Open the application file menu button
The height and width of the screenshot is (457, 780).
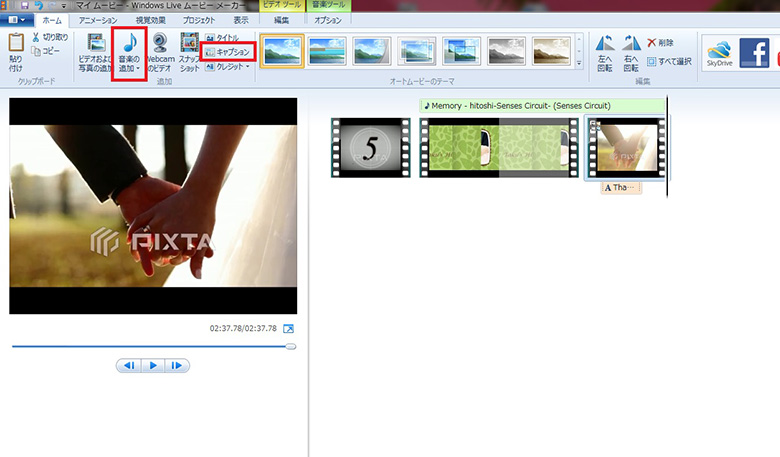16,20
